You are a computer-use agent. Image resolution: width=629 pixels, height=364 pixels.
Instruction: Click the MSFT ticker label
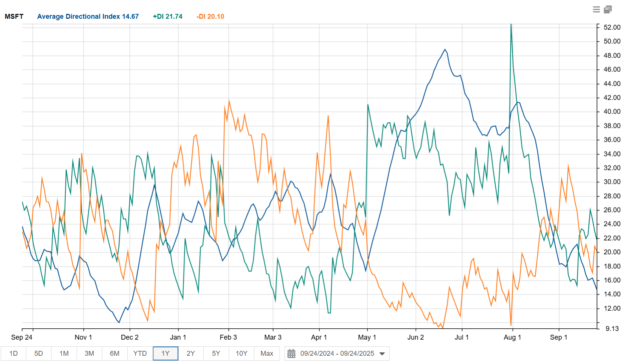pos(14,17)
